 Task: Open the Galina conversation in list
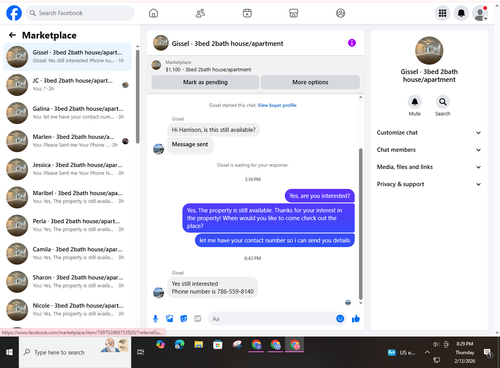(67, 113)
